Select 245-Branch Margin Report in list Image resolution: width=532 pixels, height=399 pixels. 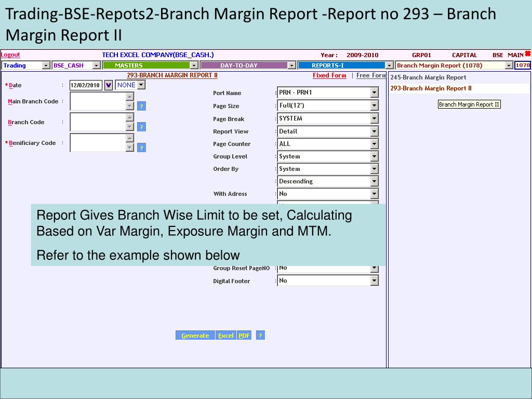pyautogui.click(x=428, y=77)
